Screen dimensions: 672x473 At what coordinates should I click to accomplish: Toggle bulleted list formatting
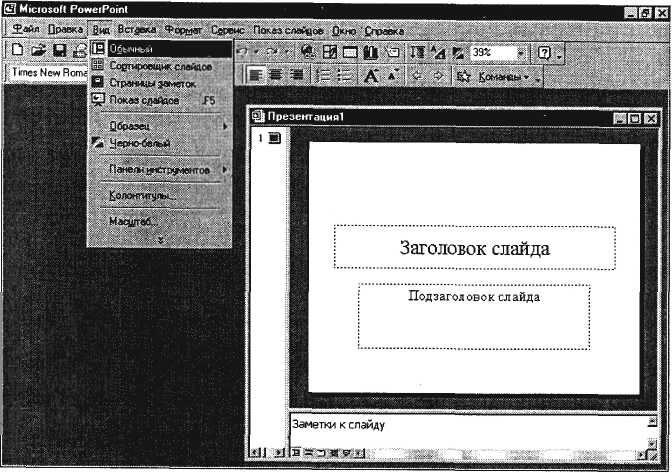tap(344, 76)
